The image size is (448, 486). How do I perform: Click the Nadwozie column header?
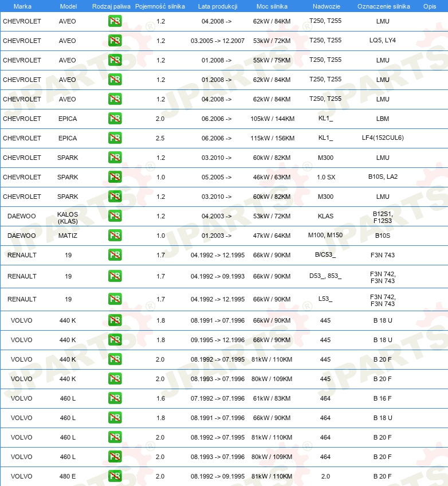(326, 6)
